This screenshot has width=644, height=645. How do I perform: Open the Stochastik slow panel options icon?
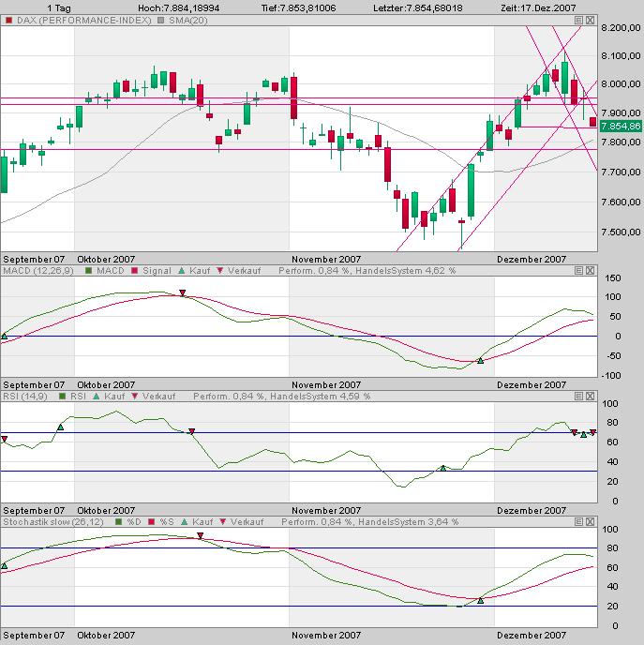(x=578, y=521)
